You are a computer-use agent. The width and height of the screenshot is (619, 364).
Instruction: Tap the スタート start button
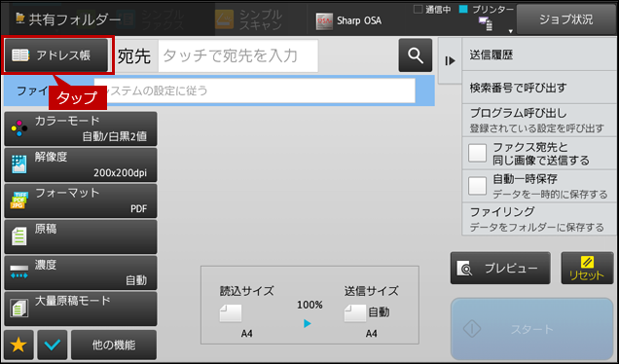point(531,329)
